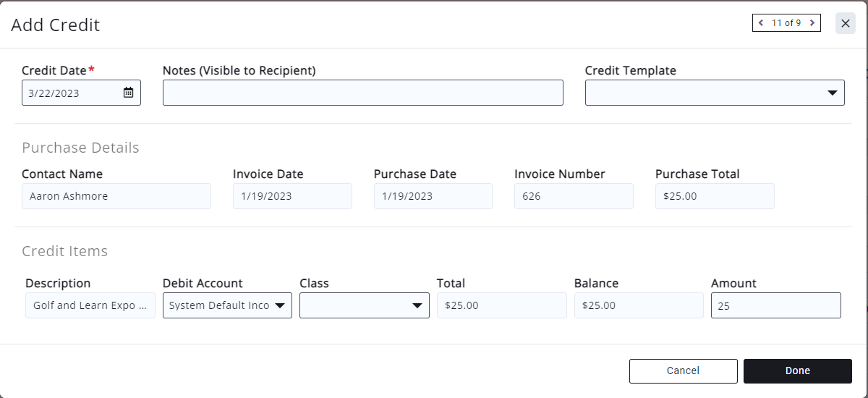Select the Contact Name field
This screenshot has width=868, height=398.
116,196
